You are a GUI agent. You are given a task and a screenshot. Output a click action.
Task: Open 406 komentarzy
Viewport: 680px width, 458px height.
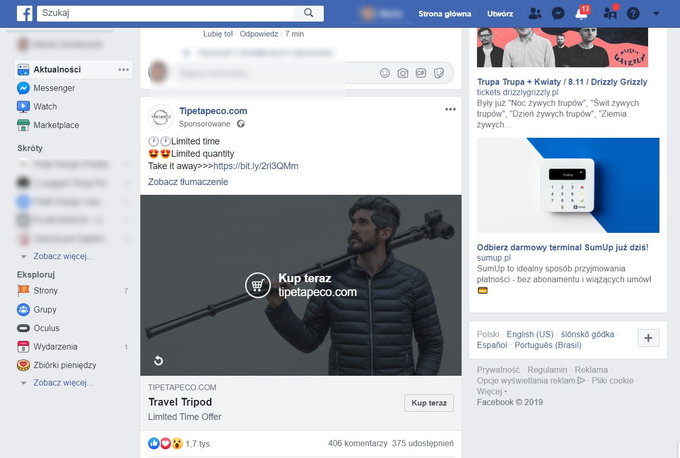pyautogui.click(x=357, y=443)
